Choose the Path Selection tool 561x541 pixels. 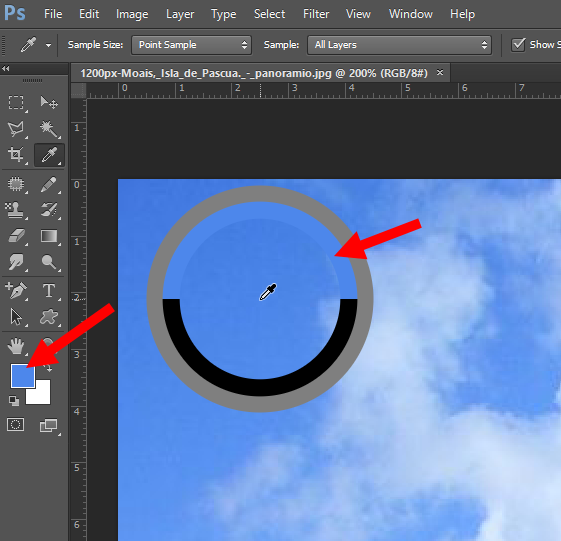(x=16, y=317)
